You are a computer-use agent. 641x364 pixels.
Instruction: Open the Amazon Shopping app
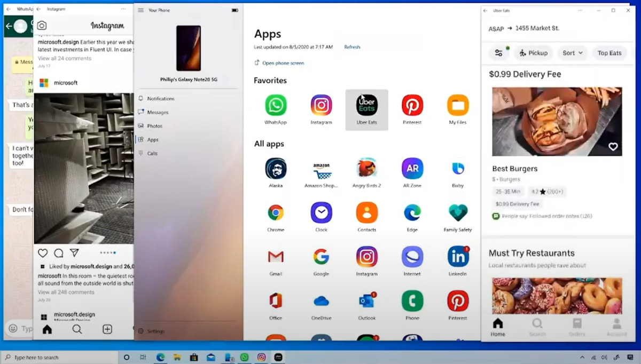[x=321, y=170]
